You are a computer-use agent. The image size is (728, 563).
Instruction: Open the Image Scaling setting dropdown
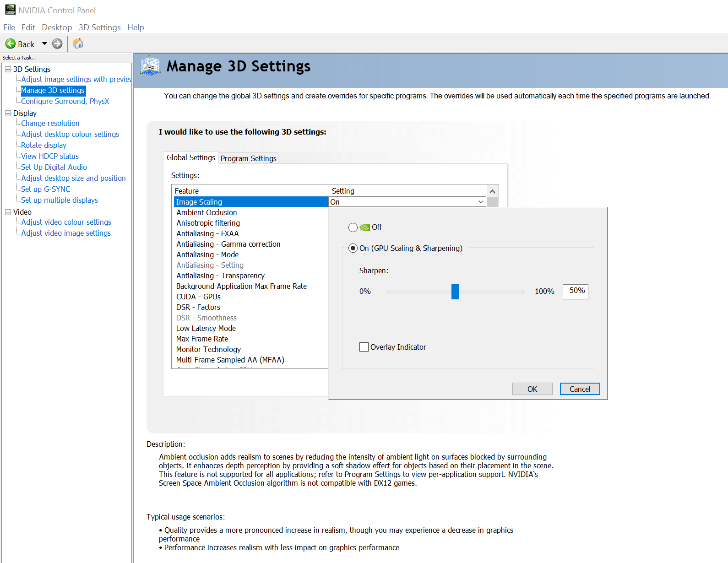click(480, 202)
